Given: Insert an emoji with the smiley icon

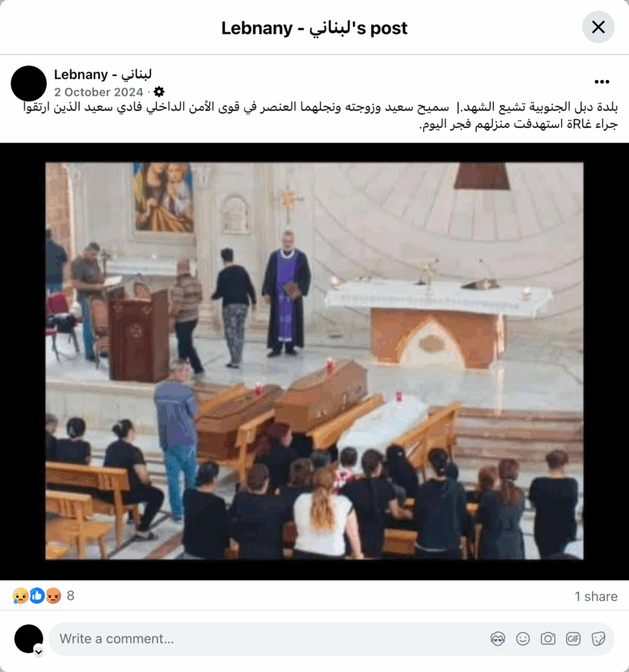Looking at the screenshot, I should click(523, 639).
